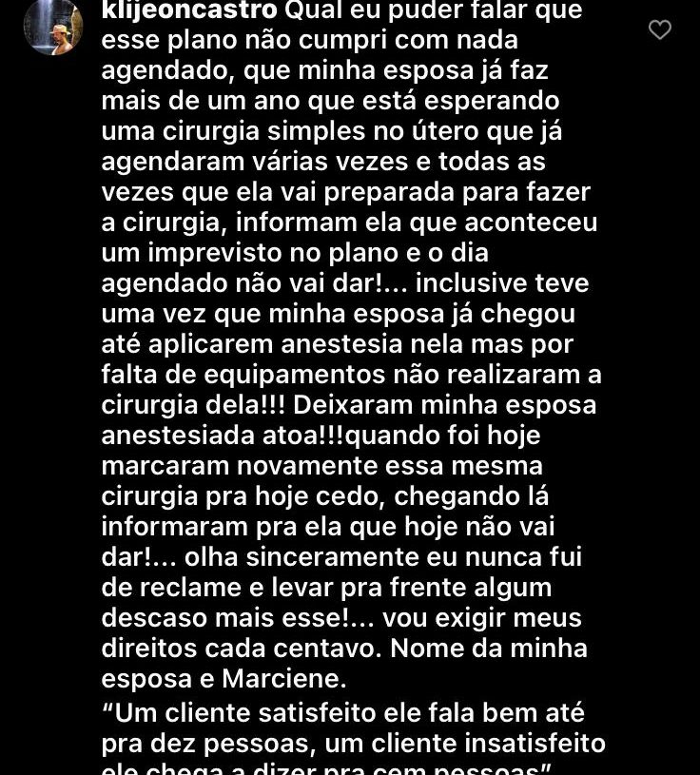Open the commenter's profile picture

click(x=53, y=26)
